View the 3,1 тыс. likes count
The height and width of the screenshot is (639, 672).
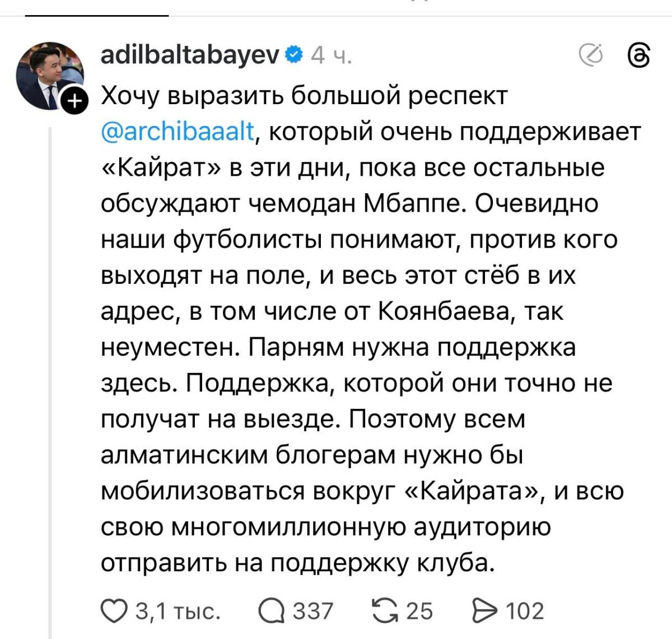178,611
